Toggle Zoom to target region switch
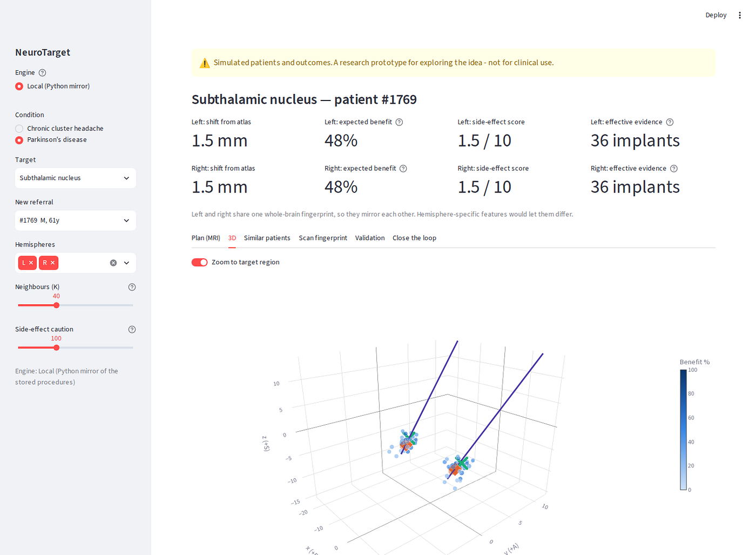This screenshot has height=555, width=756. [x=200, y=263]
